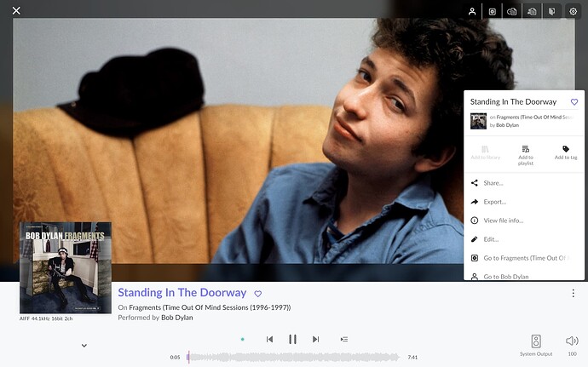
Task: Open the three-dot more options menu
Action: (573, 293)
